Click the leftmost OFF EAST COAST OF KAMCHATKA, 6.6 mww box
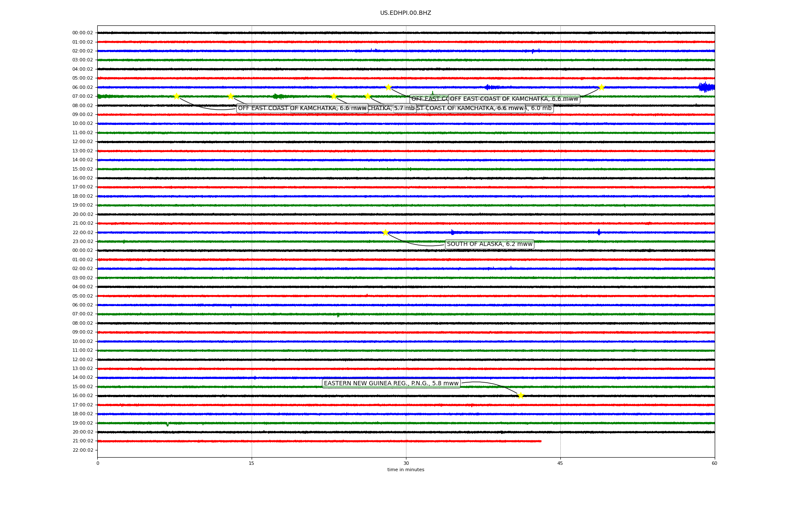The height and width of the screenshot is (508, 812). [x=302, y=108]
